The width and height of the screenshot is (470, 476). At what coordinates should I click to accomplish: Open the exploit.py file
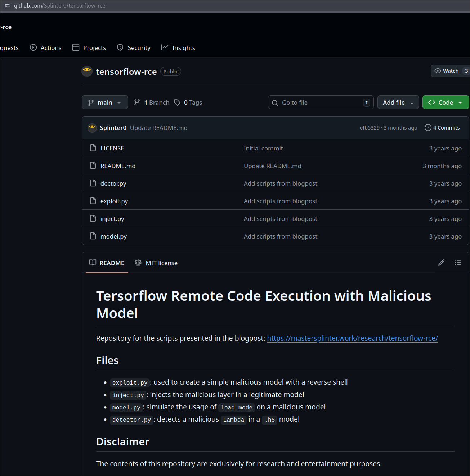pyautogui.click(x=114, y=201)
